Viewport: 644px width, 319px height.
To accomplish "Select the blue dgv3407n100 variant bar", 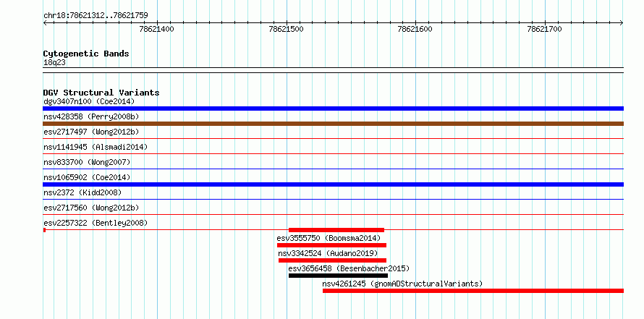I will point(333,109).
